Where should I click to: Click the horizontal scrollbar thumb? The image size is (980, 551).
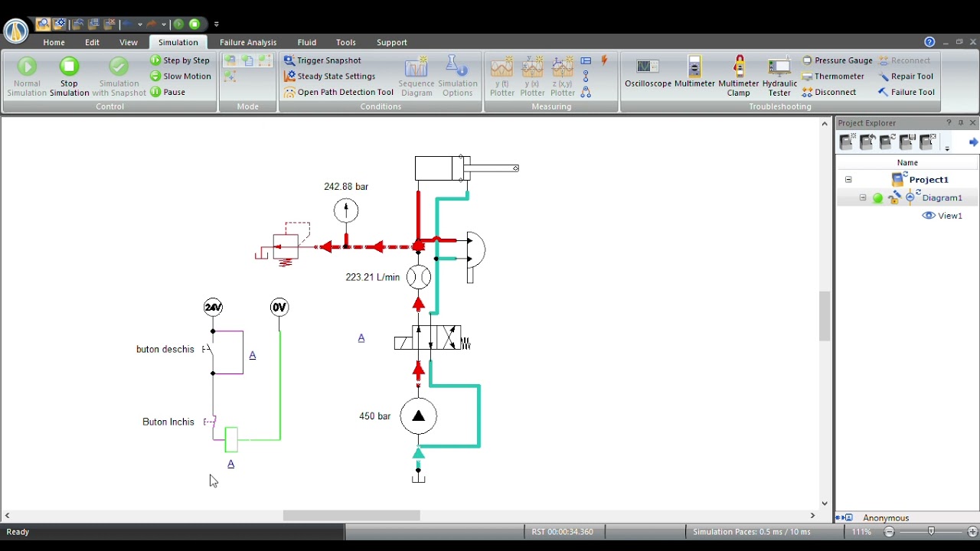pos(351,516)
